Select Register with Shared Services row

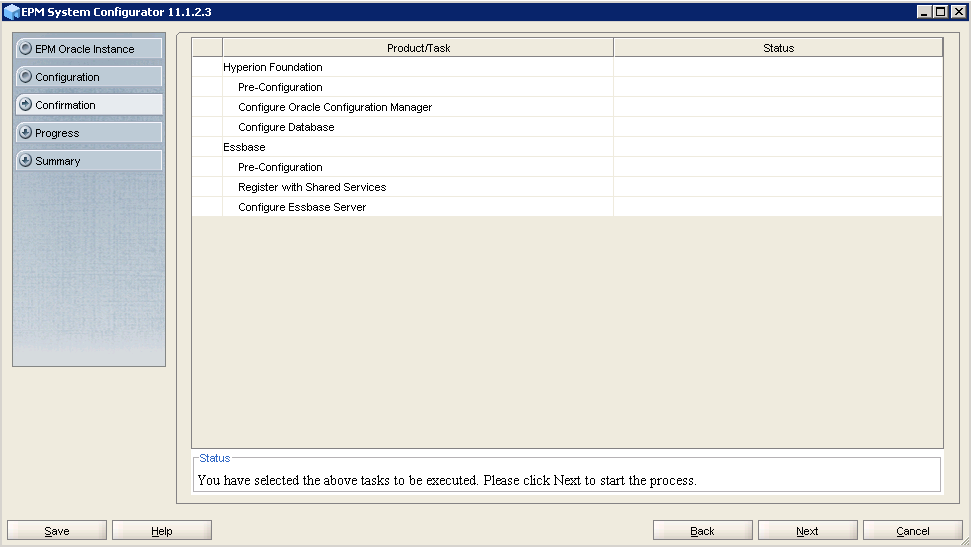pos(567,186)
